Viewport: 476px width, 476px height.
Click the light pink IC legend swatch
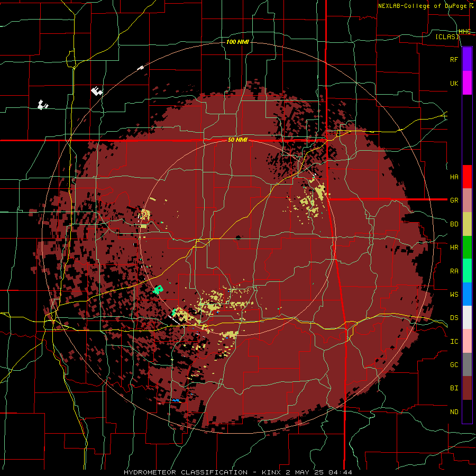pos(467,341)
